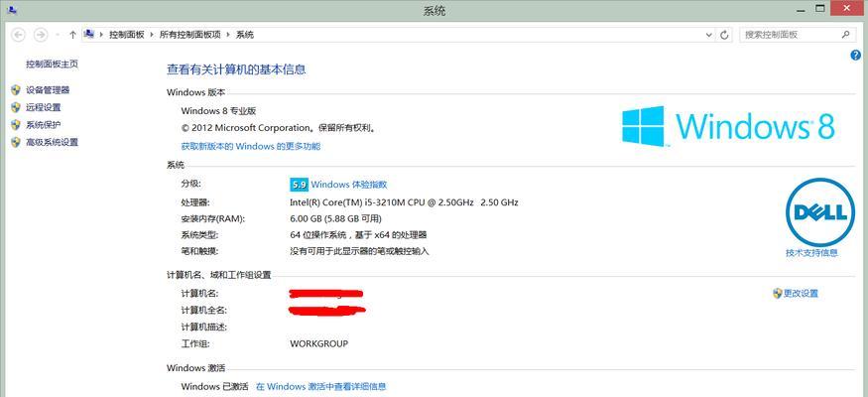Select the 64 位操作系统 system type text
Screen dimensions: 868x397
pos(358,235)
